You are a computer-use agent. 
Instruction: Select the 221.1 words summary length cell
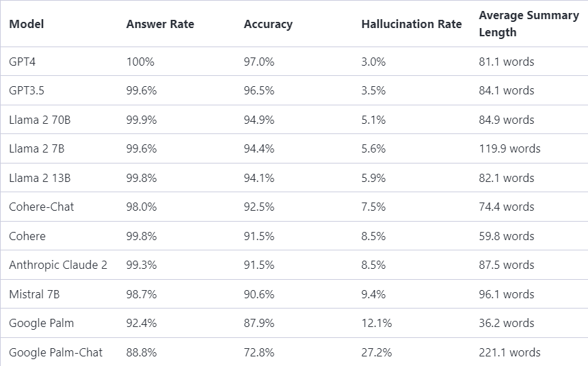click(x=509, y=352)
